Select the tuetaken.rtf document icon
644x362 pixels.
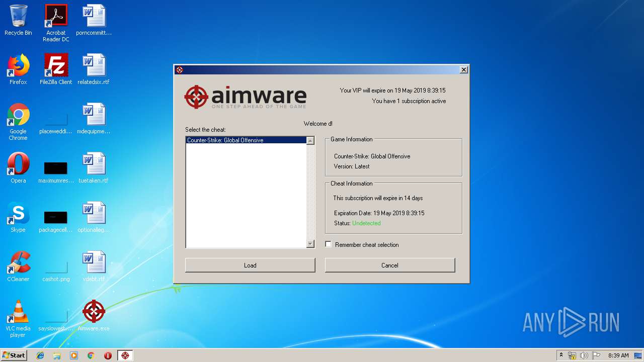coord(94,168)
